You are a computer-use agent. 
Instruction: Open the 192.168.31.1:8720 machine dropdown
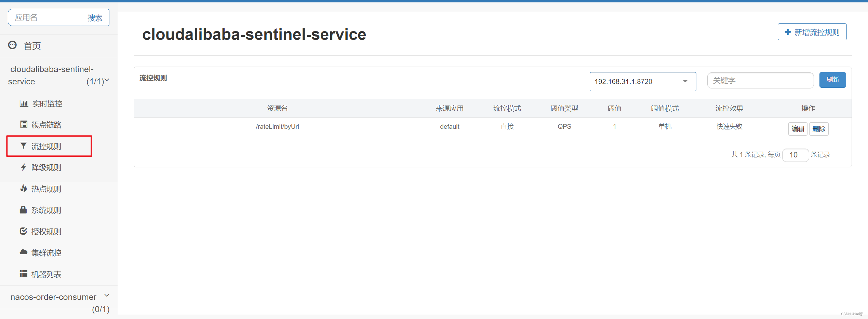tap(643, 81)
